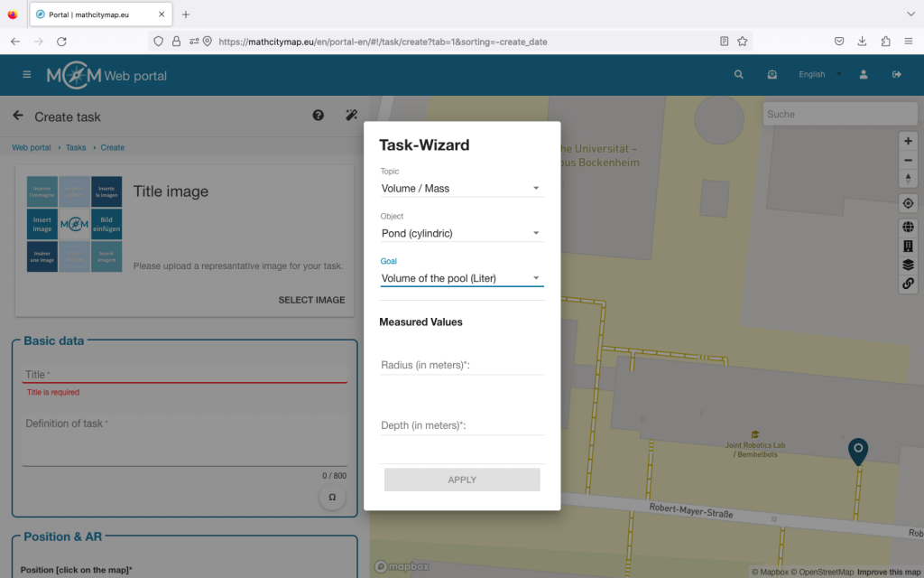Open the Goal dropdown
This screenshot has width=924, height=578.
(x=461, y=278)
